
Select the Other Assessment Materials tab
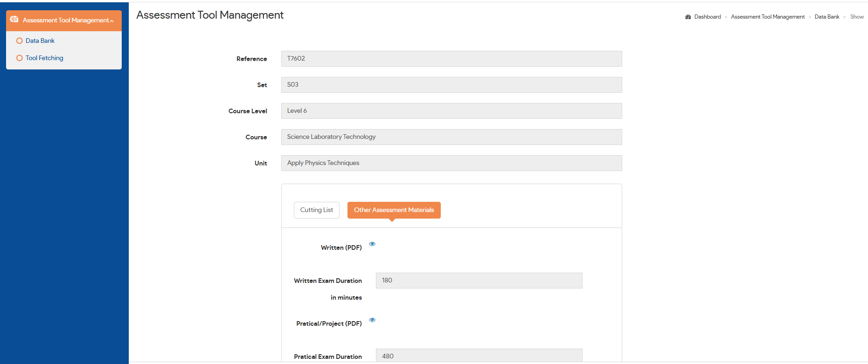click(394, 210)
